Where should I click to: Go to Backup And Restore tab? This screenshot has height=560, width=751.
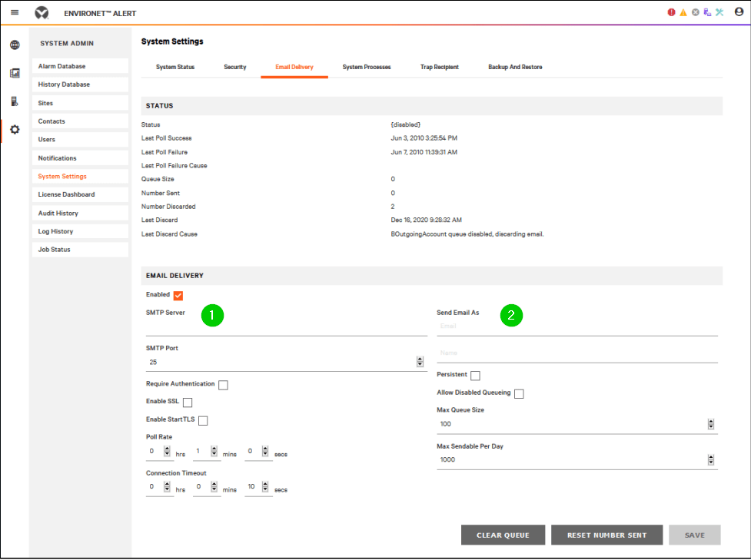point(515,67)
